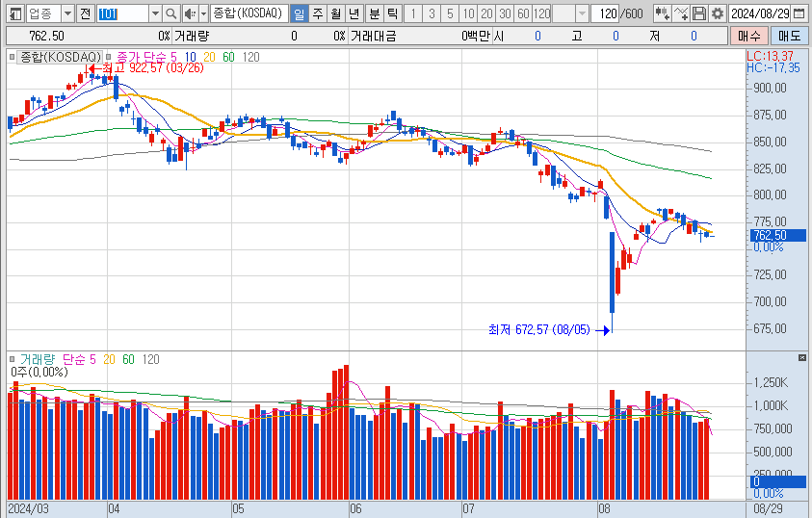Open the calendar date picker icon
The width and height of the screenshot is (812, 518).
point(799,13)
